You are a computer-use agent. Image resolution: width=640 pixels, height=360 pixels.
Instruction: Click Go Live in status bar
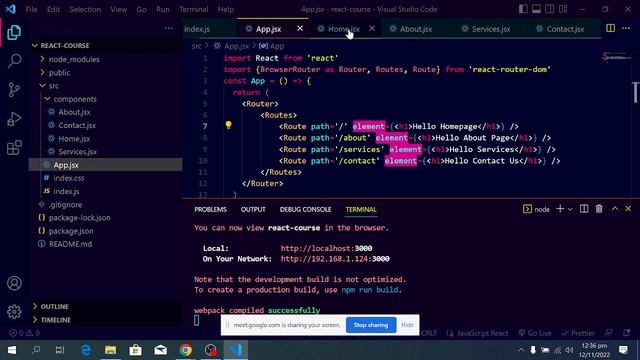tap(534, 333)
